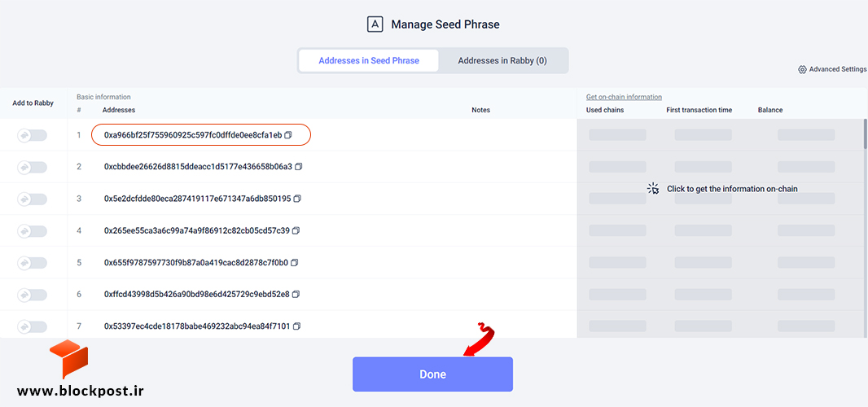Click the Done button
The height and width of the screenshot is (407, 868).
[433, 374]
